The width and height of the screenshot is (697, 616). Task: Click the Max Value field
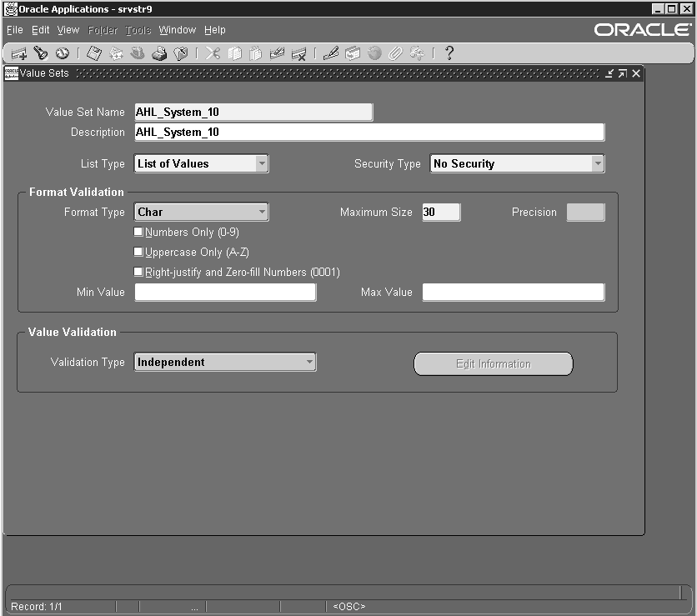point(514,292)
